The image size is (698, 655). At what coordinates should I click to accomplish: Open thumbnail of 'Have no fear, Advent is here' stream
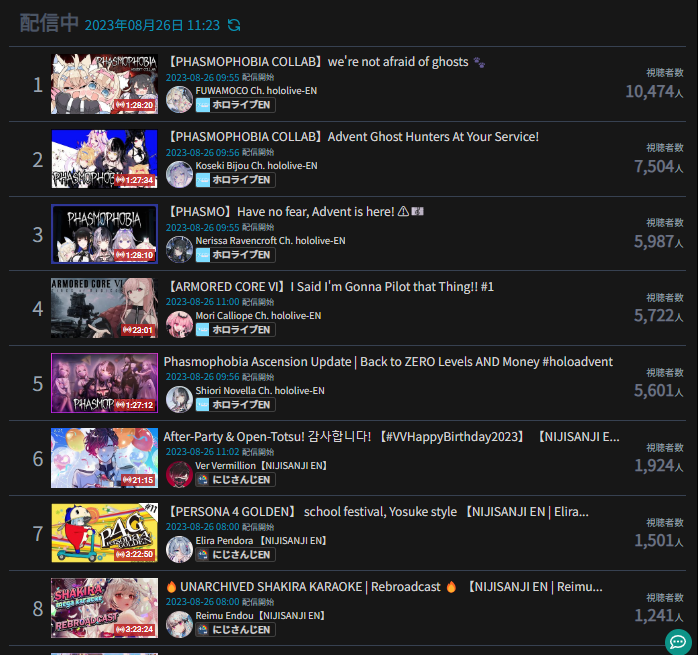104,234
